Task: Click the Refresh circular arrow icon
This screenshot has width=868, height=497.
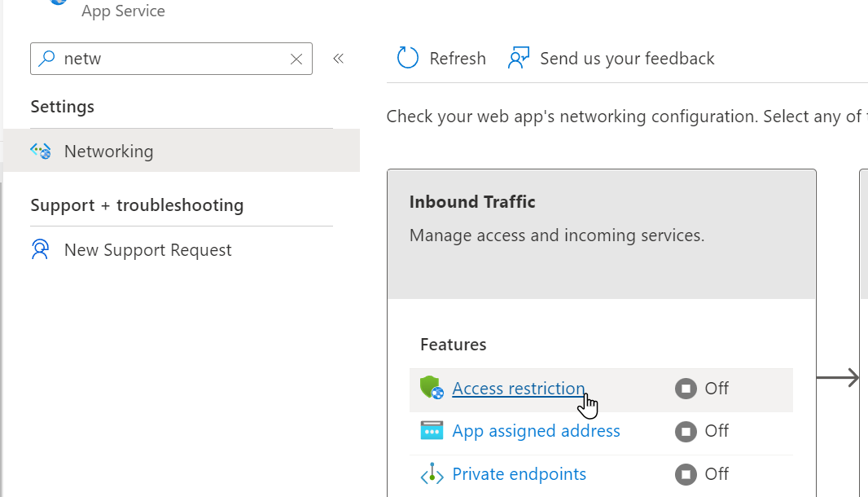Action: 408,58
